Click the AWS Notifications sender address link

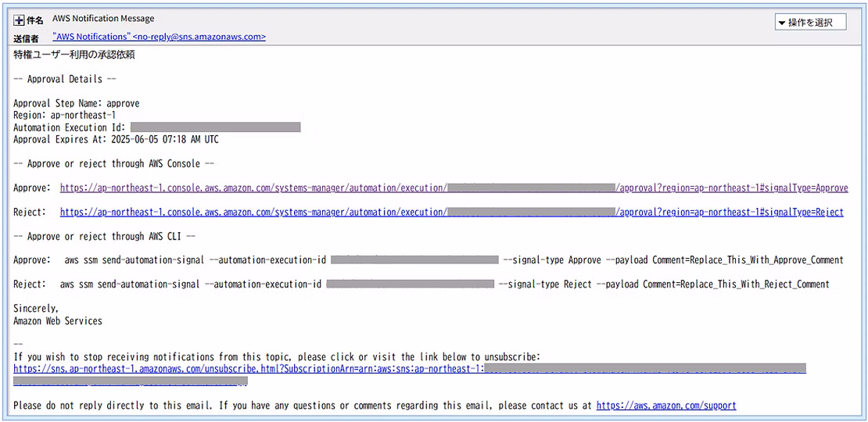click(159, 37)
